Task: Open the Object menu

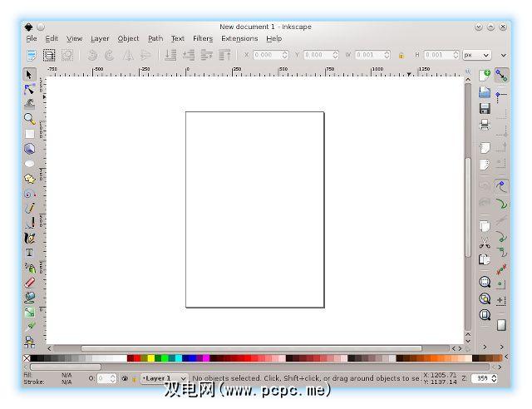Action: (x=128, y=39)
